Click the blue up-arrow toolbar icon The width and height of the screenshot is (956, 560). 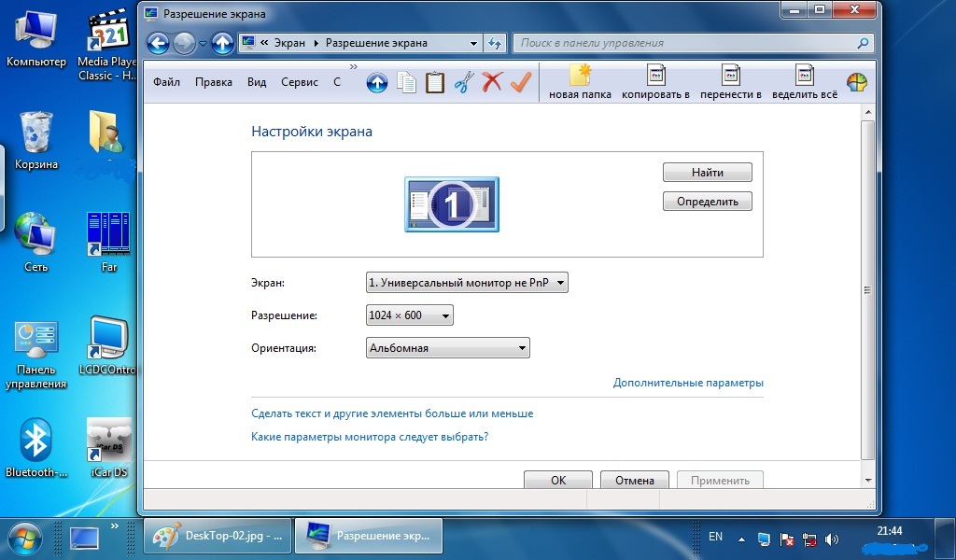[376, 82]
